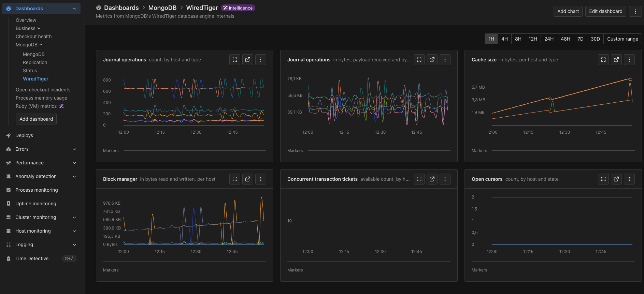Collapse the Dashboards sidebar section
The image size is (644, 294).
pos(74,9)
